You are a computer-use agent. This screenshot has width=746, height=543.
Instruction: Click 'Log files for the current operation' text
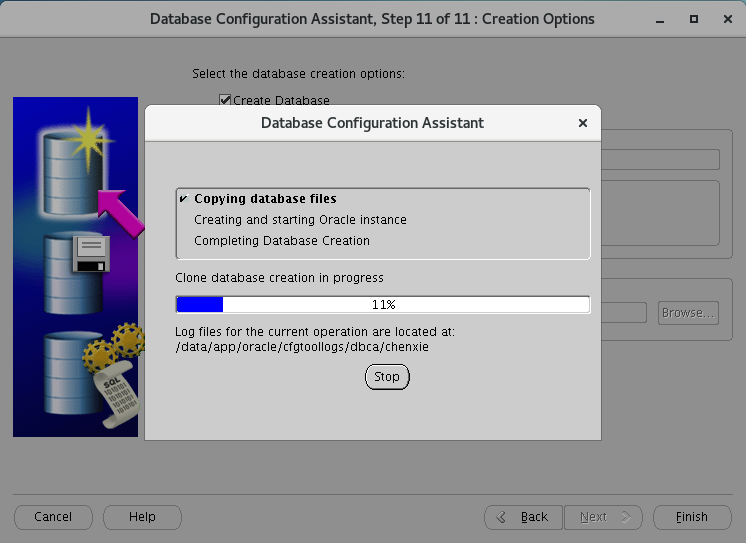[315, 332]
